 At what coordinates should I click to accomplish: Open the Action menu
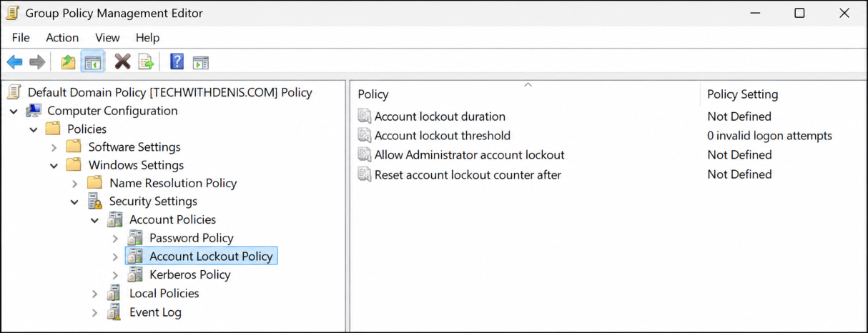(x=62, y=37)
